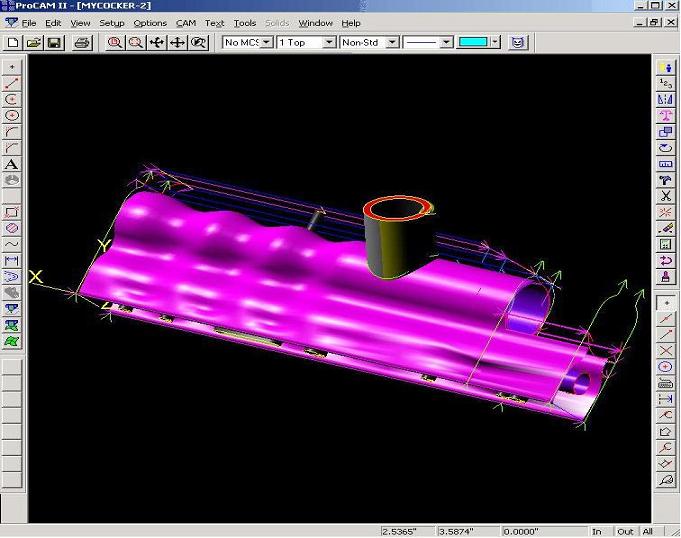Select the Text tool marked with A
The height and width of the screenshot is (538, 681).
12,165
